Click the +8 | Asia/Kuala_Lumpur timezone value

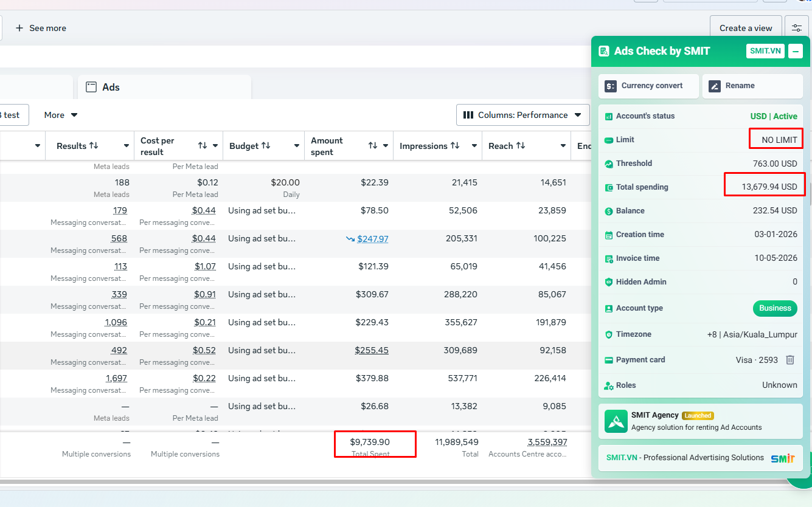[x=752, y=334]
